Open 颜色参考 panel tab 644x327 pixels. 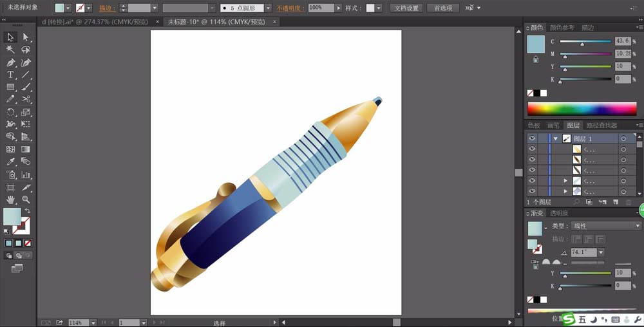pos(562,28)
